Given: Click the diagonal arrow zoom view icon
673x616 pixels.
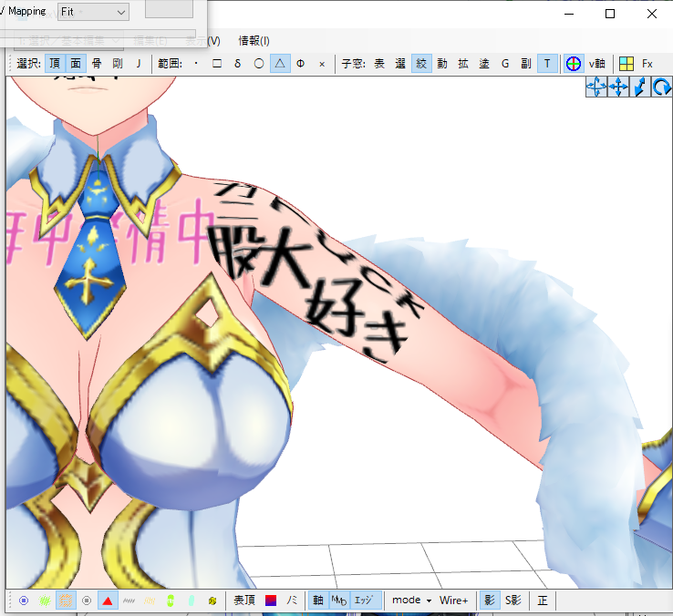Looking at the screenshot, I should (640, 87).
